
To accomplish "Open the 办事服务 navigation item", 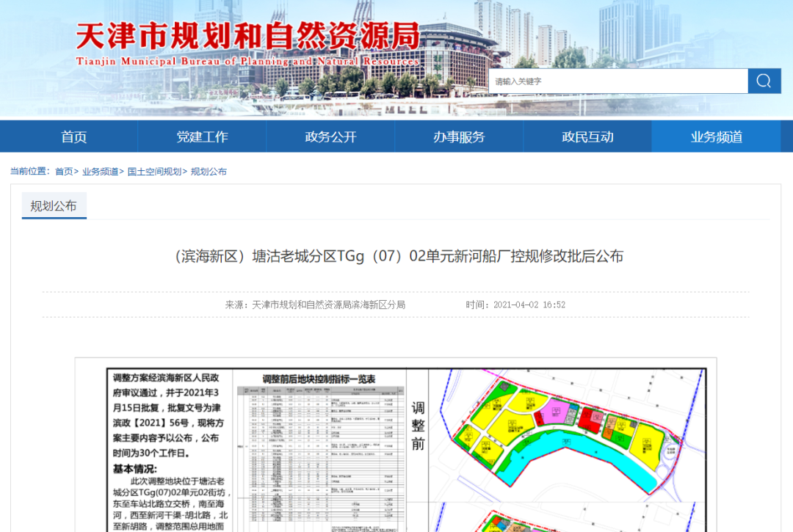I will pos(459,136).
